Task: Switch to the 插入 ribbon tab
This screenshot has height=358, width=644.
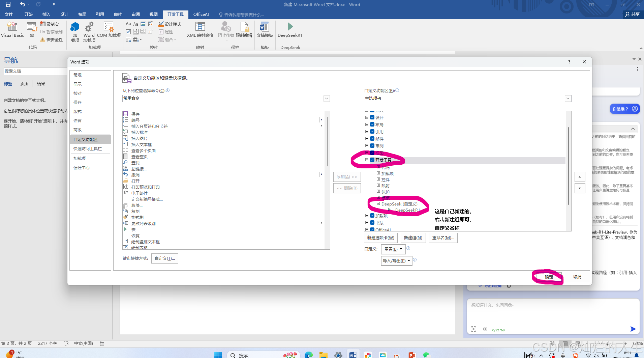Action: coord(46,14)
